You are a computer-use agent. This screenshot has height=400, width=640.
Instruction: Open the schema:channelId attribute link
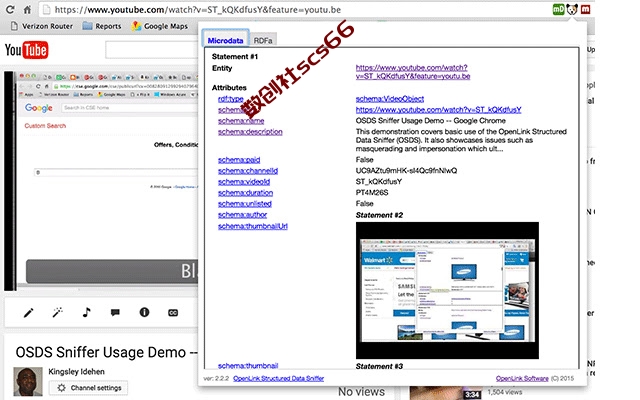[x=248, y=171]
